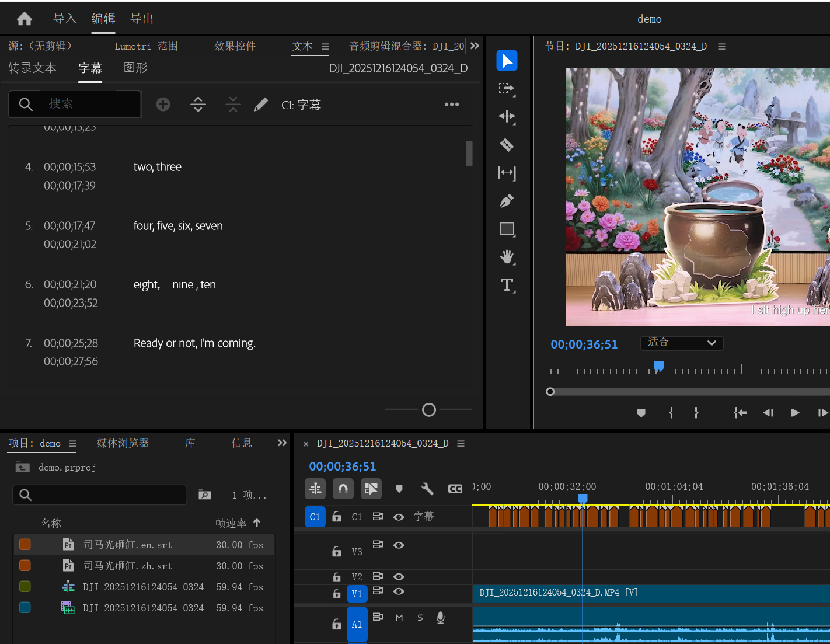Viewport: 830px width, 644px height.
Task: Open captions panel three-dot options menu
Action: coord(451,105)
